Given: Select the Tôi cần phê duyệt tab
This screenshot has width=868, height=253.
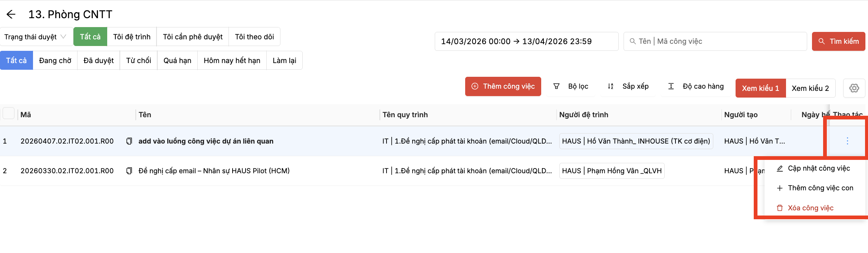Looking at the screenshot, I should tap(193, 37).
